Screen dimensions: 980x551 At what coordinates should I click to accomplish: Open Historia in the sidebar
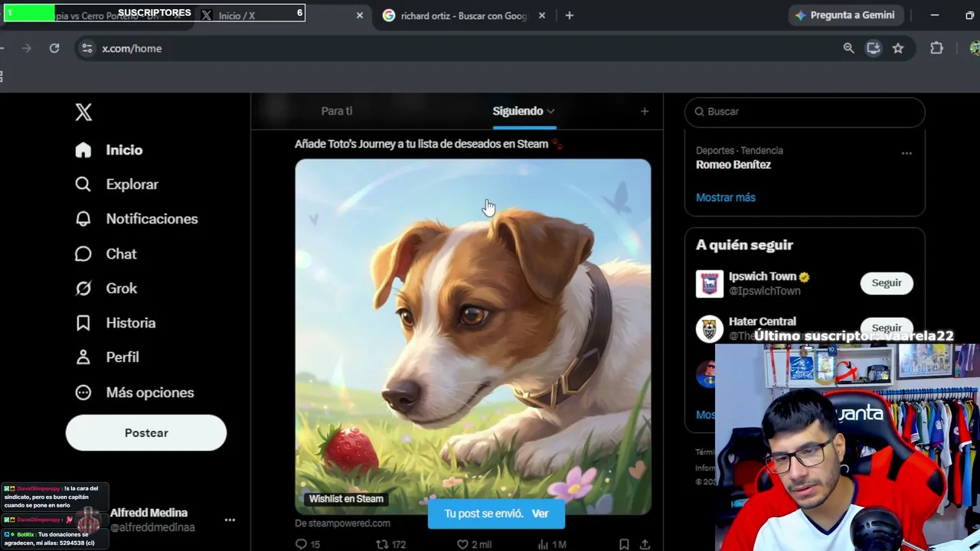pos(115,323)
